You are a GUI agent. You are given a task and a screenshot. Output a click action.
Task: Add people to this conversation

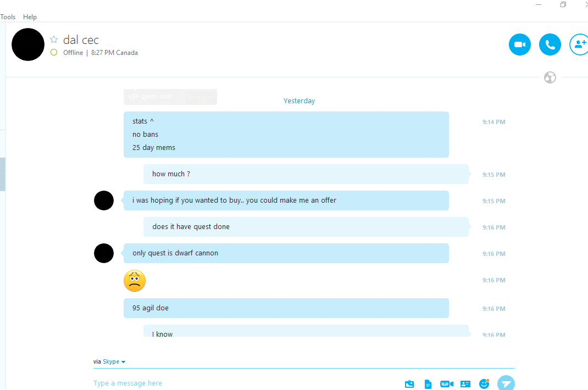[x=579, y=44]
